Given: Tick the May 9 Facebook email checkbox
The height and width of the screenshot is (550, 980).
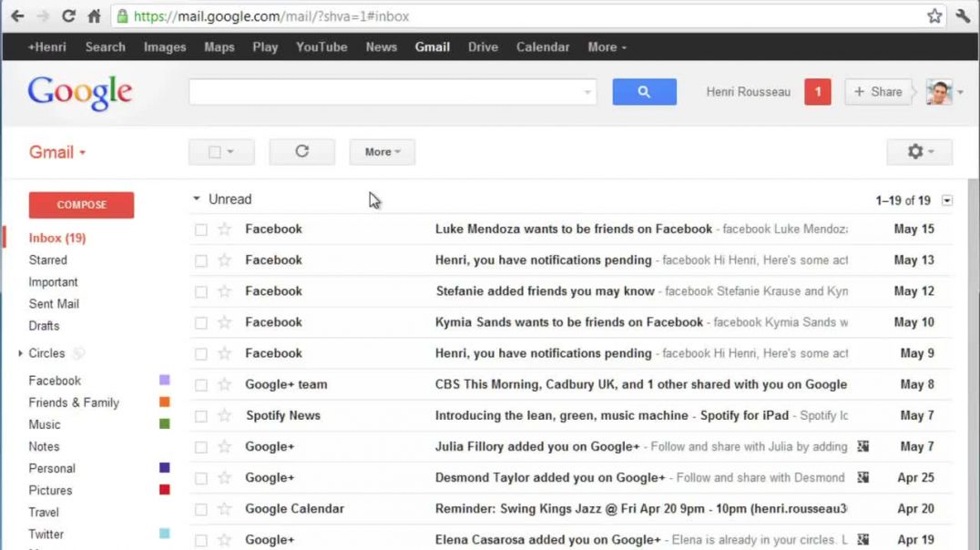Looking at the screenshot, I should click(x=200, y=353).
